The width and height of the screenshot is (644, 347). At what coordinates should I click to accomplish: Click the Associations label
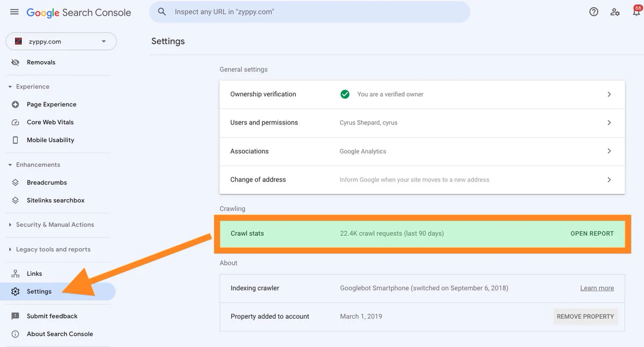click(250, 151)
